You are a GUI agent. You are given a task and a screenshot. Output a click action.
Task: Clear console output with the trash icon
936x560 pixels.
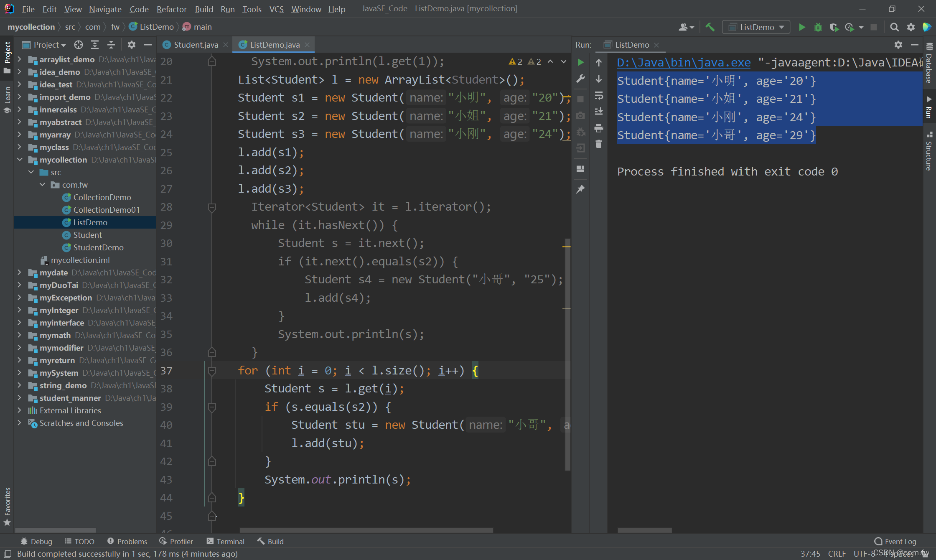599,144
